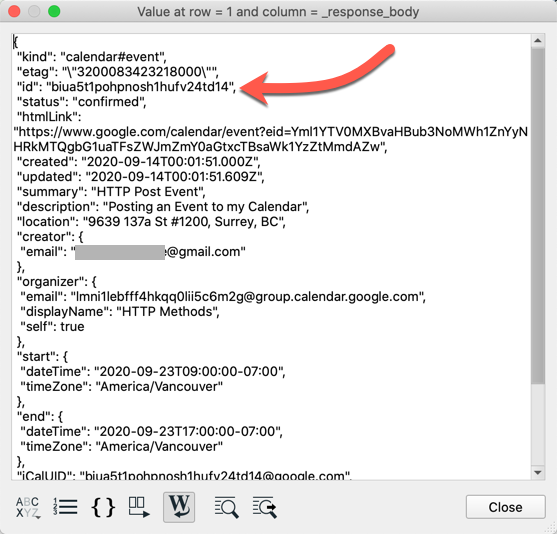Click the green zoom window button
The image size is (557, 534).
(x=54, y=11)
